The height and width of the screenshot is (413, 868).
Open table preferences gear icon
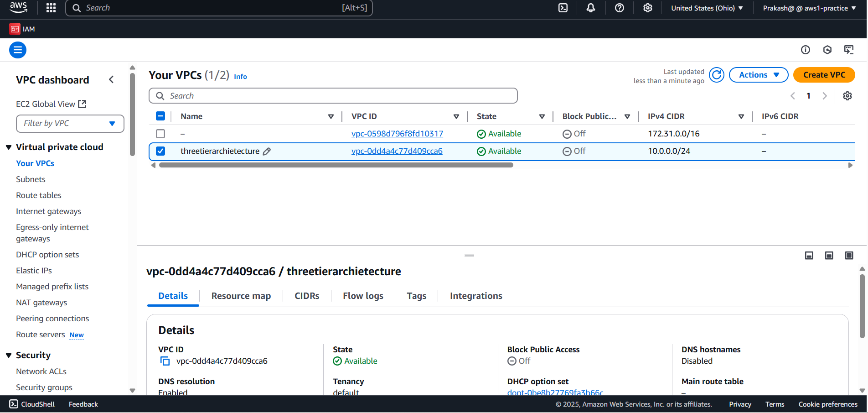point(847,96)
